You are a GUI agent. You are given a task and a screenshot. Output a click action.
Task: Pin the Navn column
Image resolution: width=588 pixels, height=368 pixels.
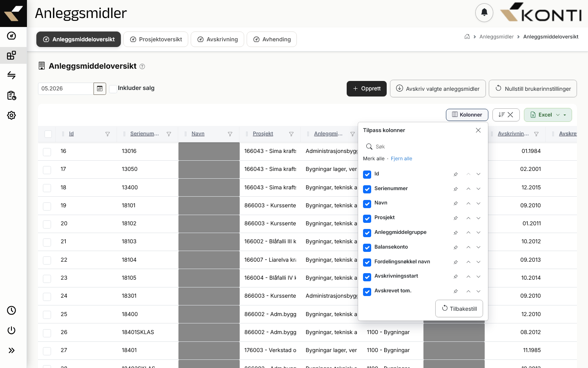pyautogui.click(x=456, y=203)
